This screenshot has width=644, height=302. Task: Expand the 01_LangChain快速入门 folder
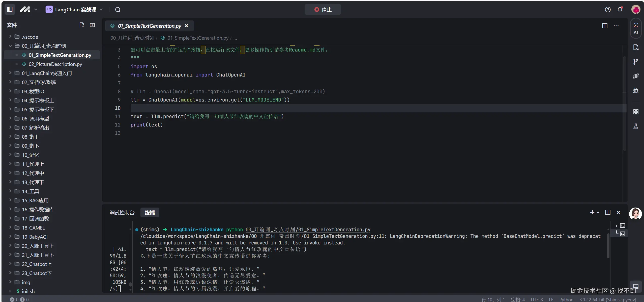tap(47, 73)
